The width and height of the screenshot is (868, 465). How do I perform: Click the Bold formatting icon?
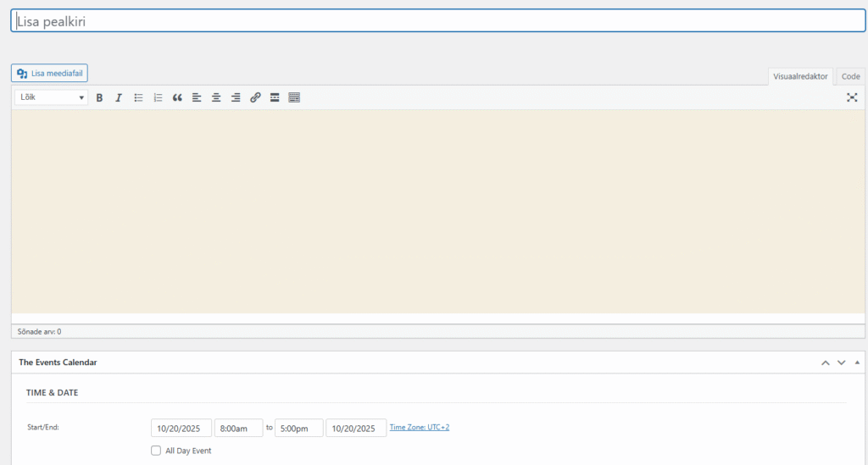(x=99, y=98)
